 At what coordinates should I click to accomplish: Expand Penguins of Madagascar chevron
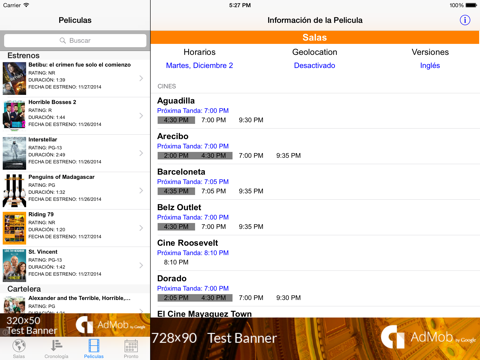(141, 190)
